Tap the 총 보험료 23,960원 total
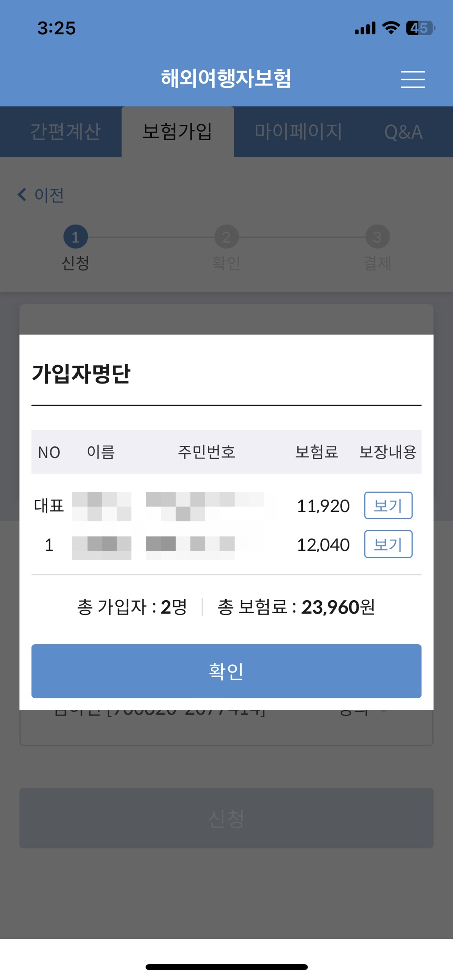453x980 pixels. (296, 607)
